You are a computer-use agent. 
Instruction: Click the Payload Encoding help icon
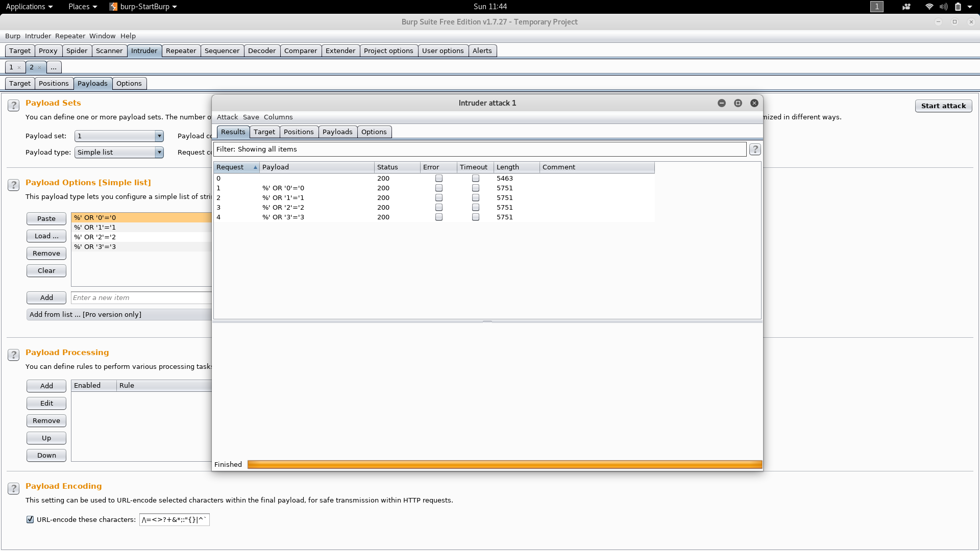coord(14,489)
